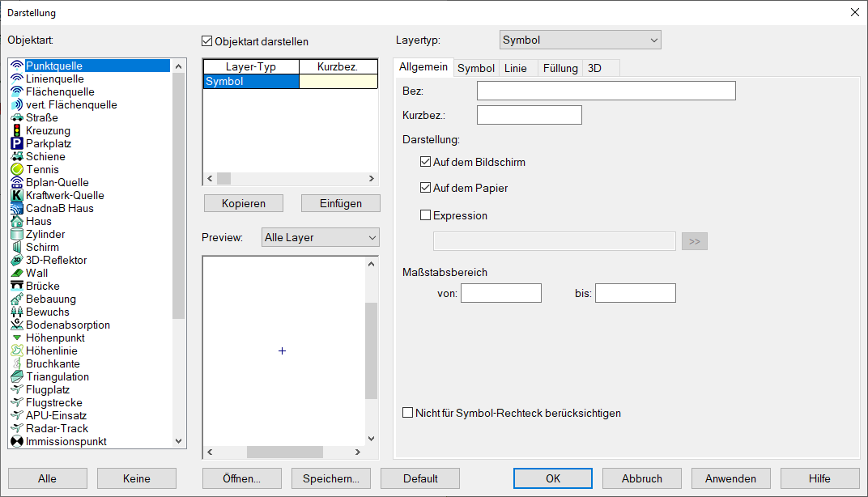Choose the Zylinder icon
868x497 pixels.
[x=17, y=234]
